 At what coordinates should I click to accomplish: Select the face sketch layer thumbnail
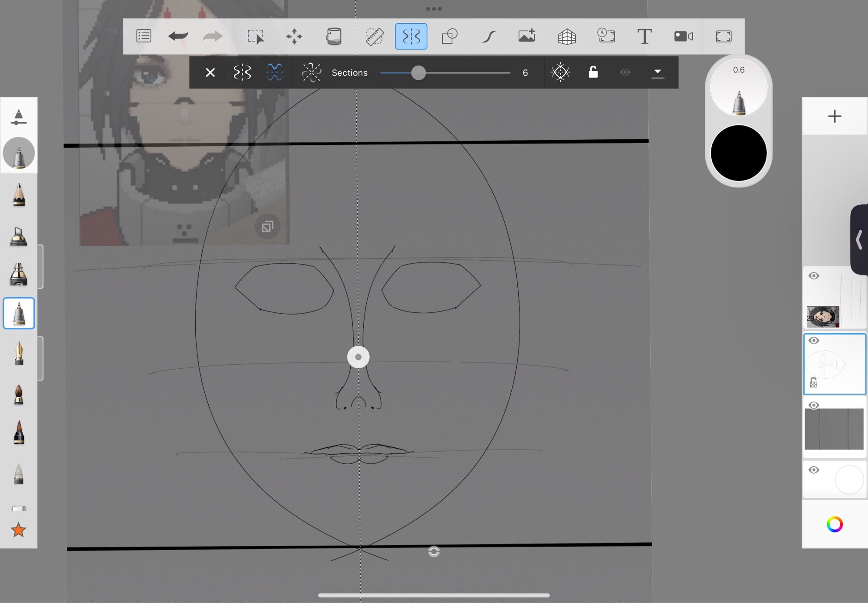tap(834, 364)
